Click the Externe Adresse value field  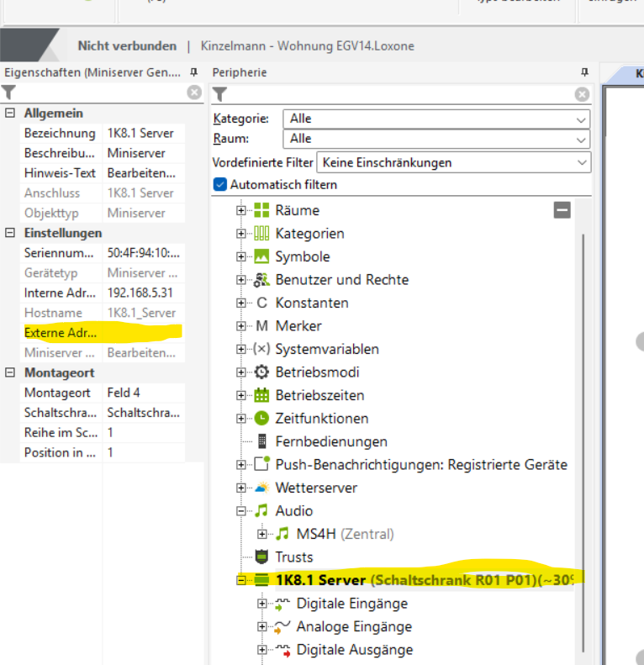[x=143, y=333]
